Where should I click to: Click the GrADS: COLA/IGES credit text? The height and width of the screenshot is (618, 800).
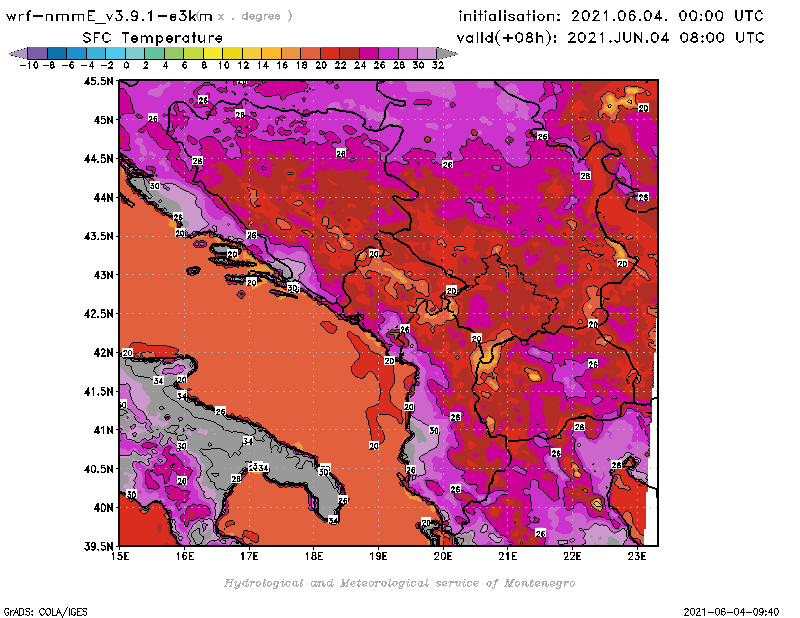[36, 610]
